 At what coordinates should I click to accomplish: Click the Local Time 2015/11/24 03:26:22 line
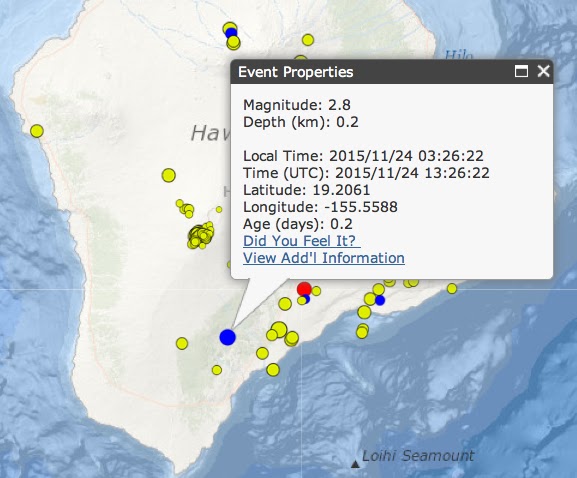coord(364,156)
